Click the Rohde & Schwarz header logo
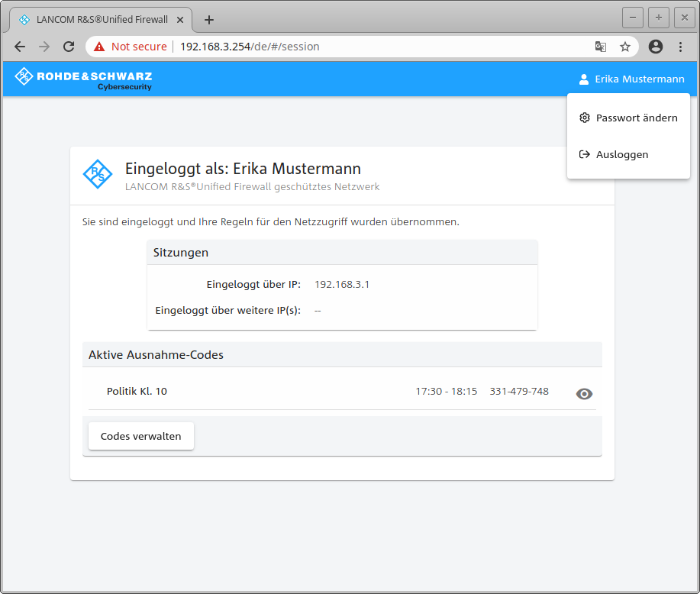 [83, 79]
